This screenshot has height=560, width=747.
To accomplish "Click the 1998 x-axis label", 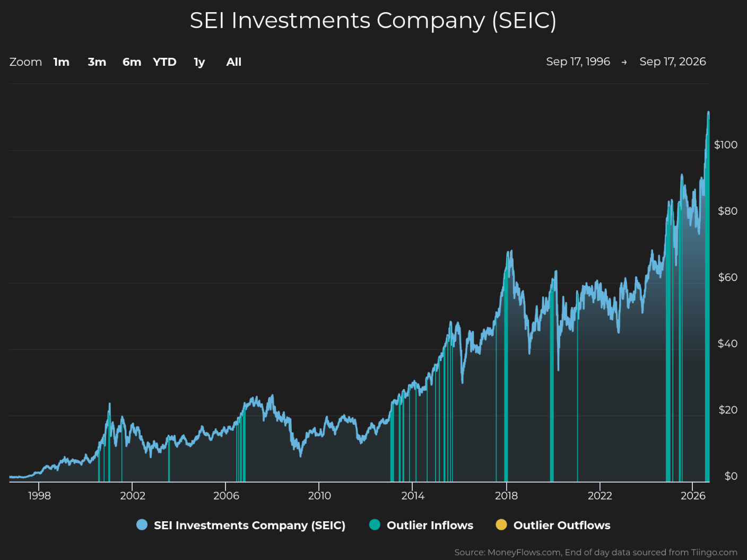I will pyautogui.click(x=39, y=496).
